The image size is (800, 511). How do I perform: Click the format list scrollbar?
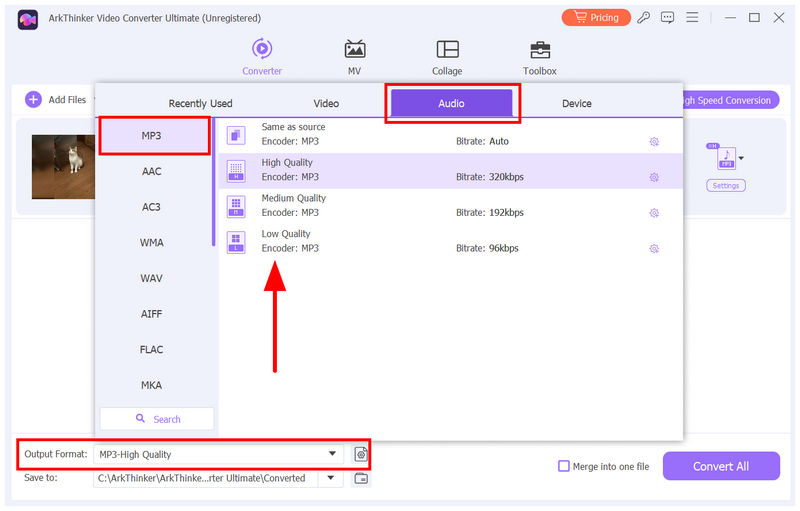213,183
